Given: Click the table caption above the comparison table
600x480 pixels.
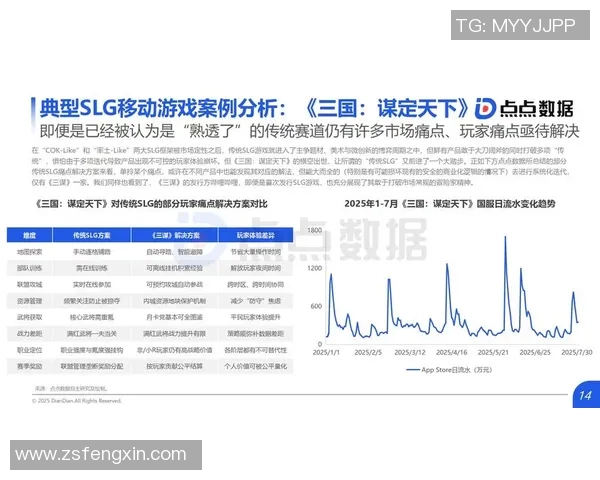Looking at the screenshot, I should tap(151, 204).
